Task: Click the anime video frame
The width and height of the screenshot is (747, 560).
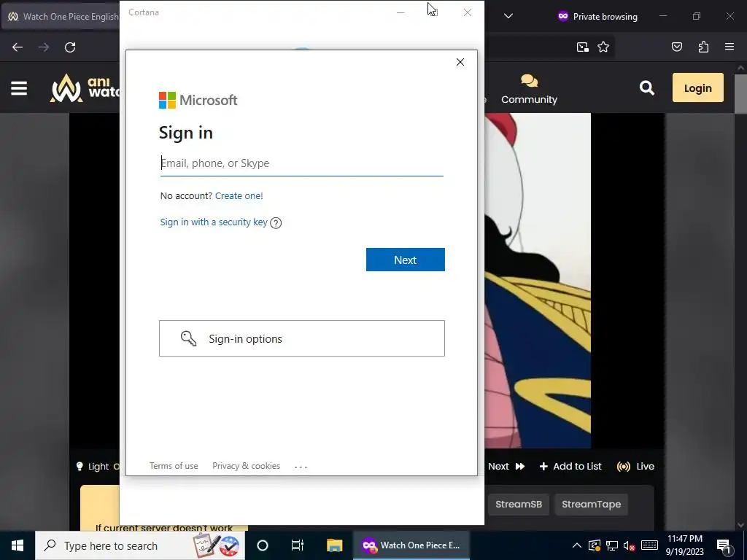Action: [538, 281]
